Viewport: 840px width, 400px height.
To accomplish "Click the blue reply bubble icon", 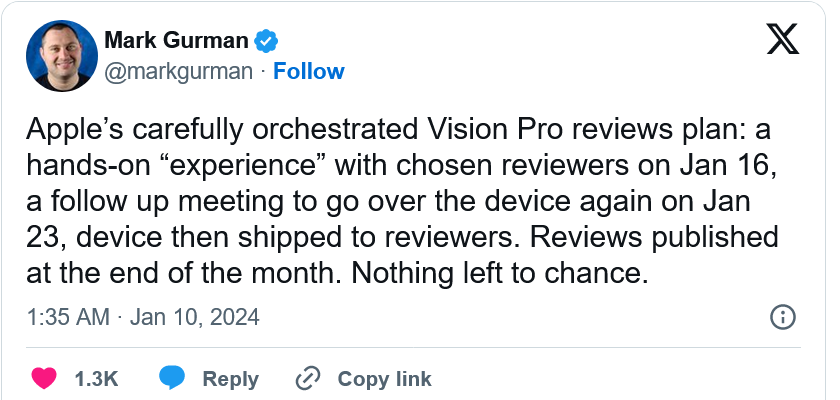I will (x=172, y=379).
